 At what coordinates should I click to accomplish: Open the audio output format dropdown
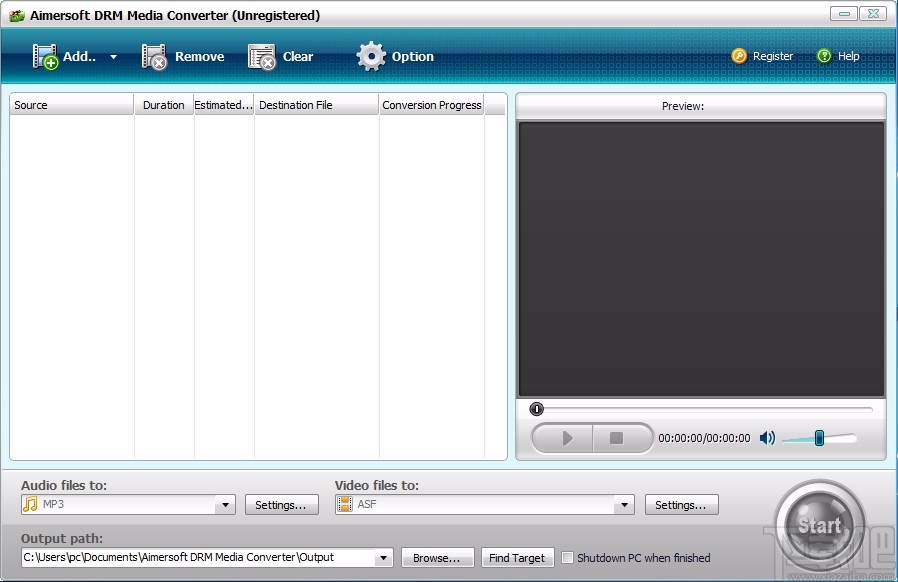click(224, 504)
